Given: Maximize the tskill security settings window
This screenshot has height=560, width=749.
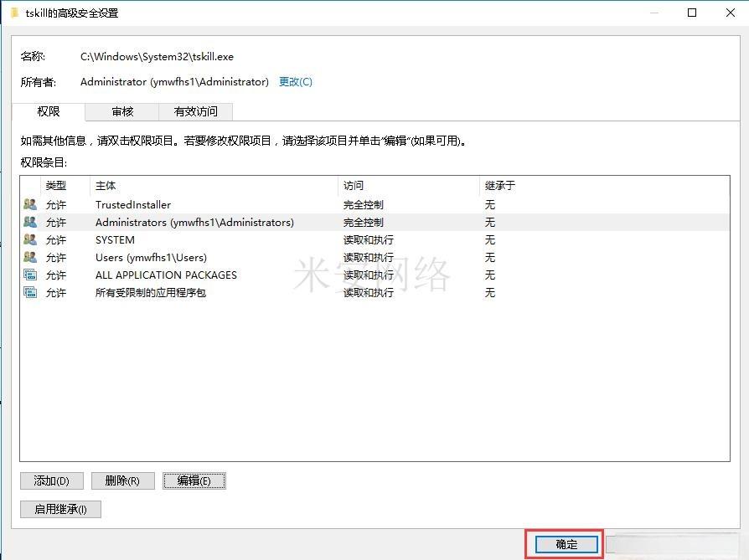Looking at the screenshot, I should pos(692,13).
